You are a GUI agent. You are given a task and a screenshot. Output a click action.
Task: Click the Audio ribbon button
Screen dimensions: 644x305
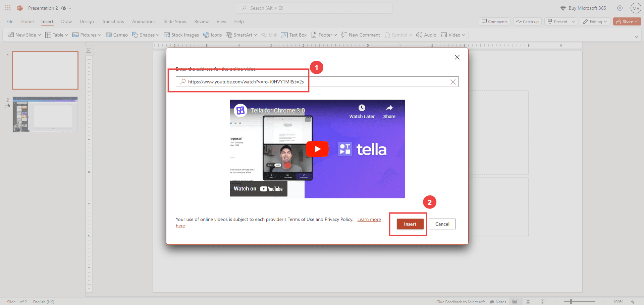click(x=426, y=35)
